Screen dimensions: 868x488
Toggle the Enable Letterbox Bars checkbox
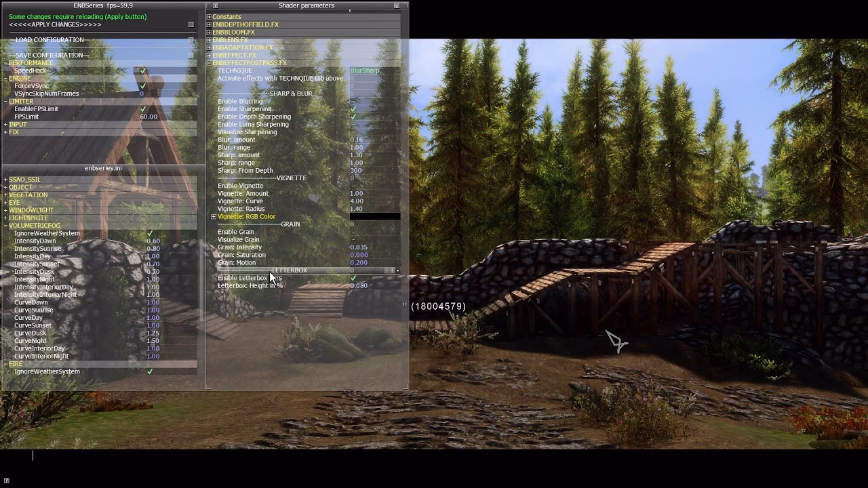point(353,278)
